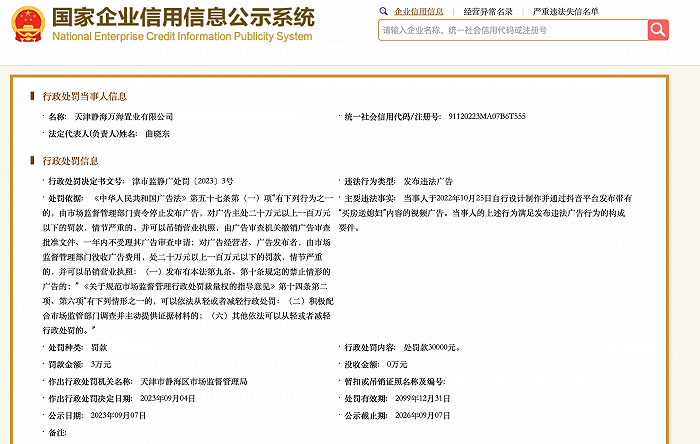Click the marker icon before 行政处罚信息 heading
Viewport: 700px width, 444px height.
[x=32, y=161]
